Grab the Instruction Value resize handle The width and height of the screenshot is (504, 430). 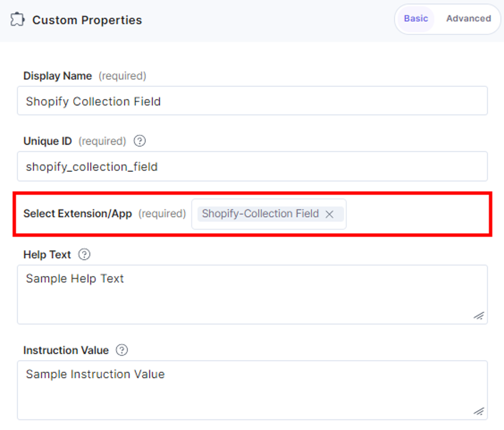479,411
